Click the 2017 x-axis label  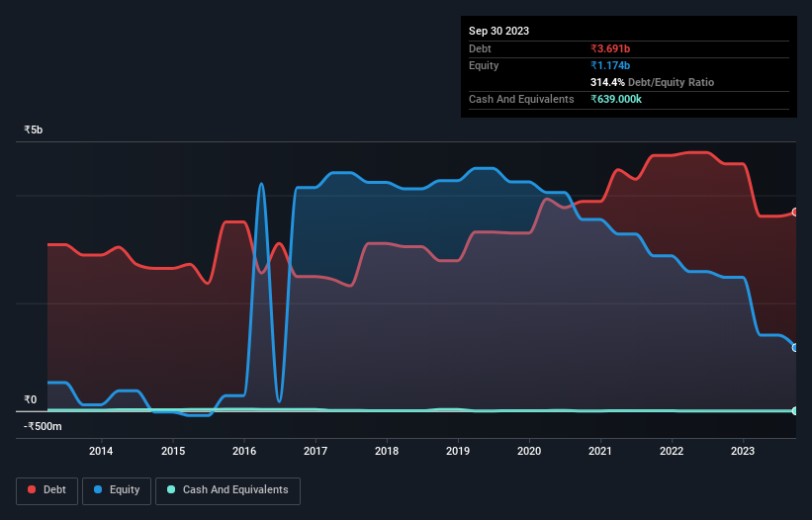pyautogui.click(x=316, y=451)
